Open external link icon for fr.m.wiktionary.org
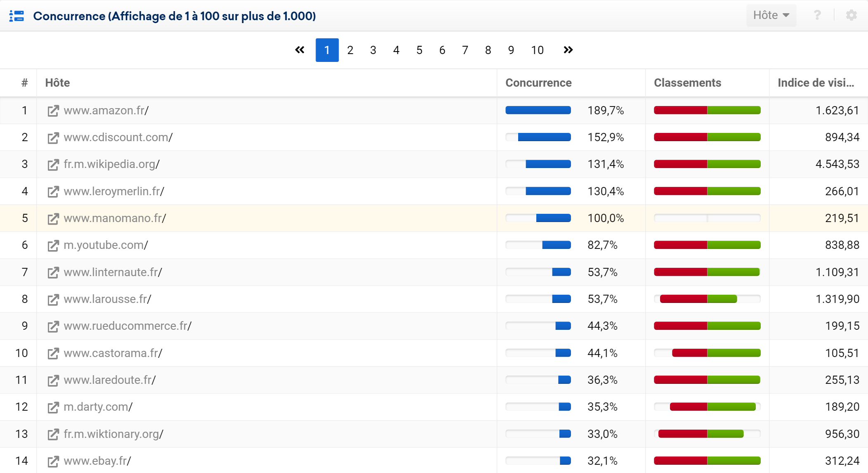 (x=53, y=434)
